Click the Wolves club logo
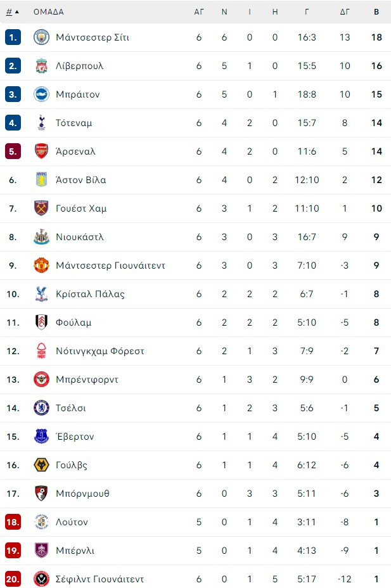The image size is (391, 588). coord(41,465)
